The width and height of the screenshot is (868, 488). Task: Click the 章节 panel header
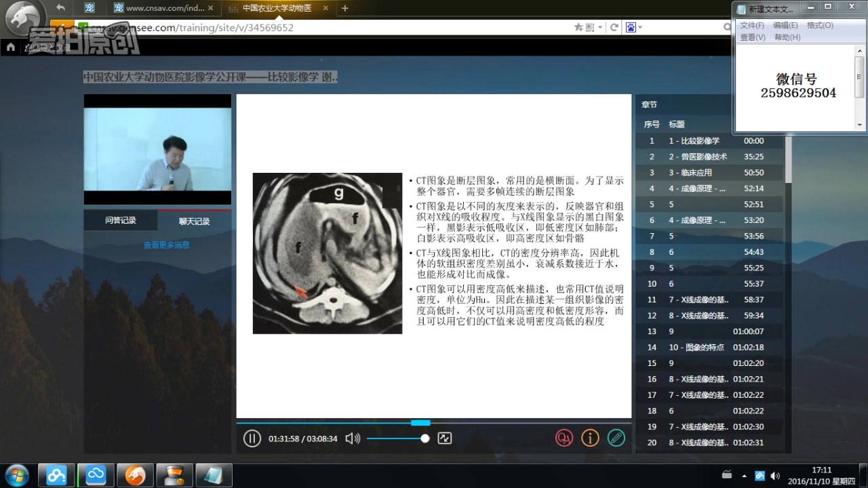coord(649,104)
